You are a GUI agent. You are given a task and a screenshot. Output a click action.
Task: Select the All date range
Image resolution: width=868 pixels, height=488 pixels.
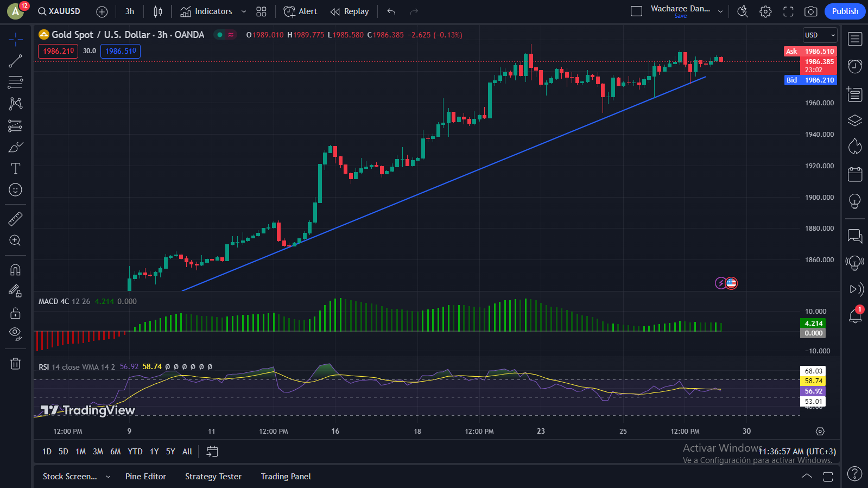(187, 452)
